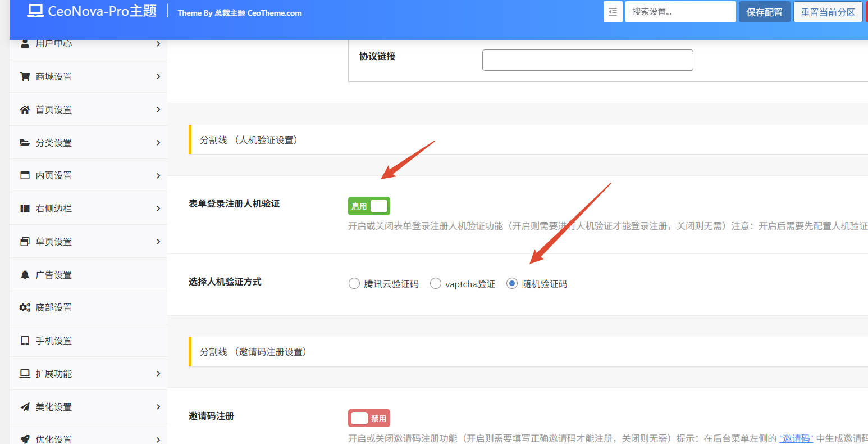Click the 用户中心 user icon in sidebar
The height and width of the screenshot is (444, 868).
coord(24,43)
